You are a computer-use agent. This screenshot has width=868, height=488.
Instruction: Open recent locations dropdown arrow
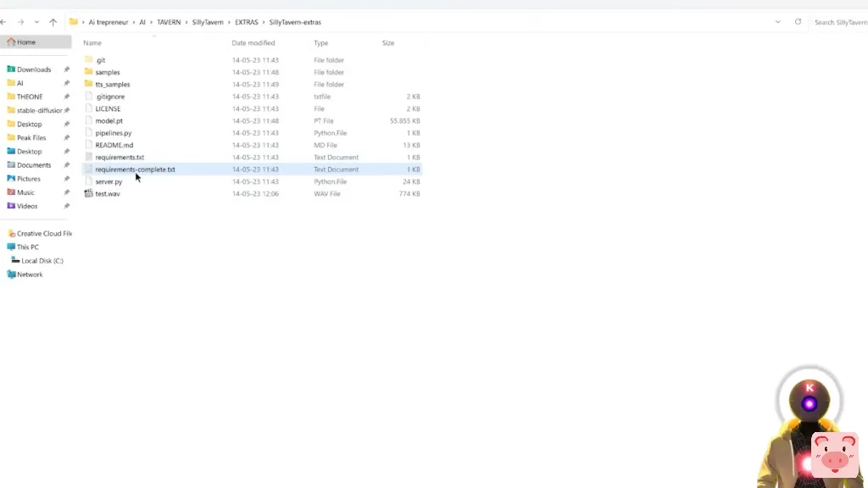pyautogui.click(x=36, y=22)
